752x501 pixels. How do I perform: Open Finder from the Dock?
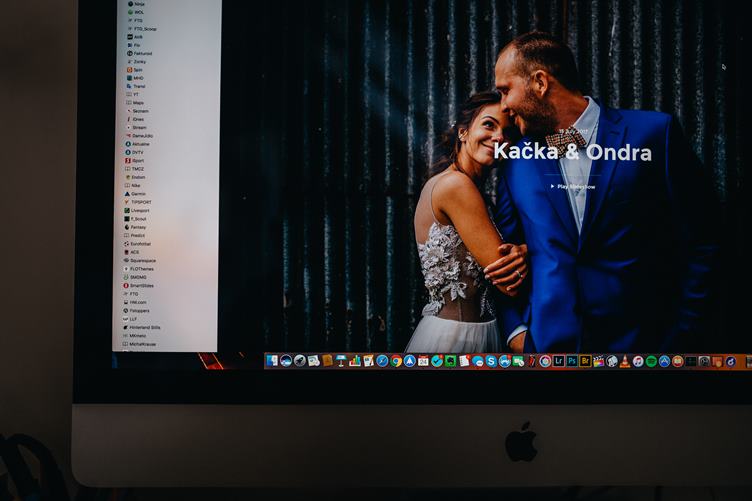[272, 360]
